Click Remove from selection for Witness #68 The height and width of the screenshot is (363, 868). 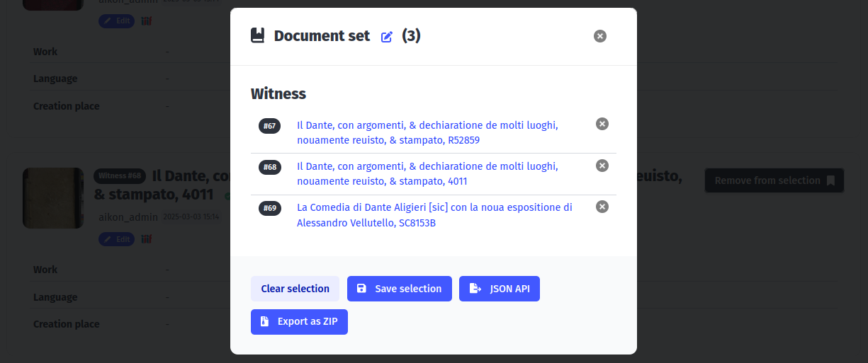pos(774,180)
